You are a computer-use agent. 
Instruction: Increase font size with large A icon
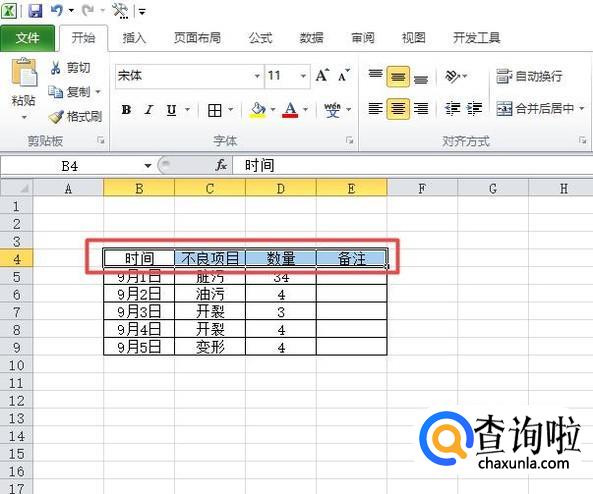(323, 76)
